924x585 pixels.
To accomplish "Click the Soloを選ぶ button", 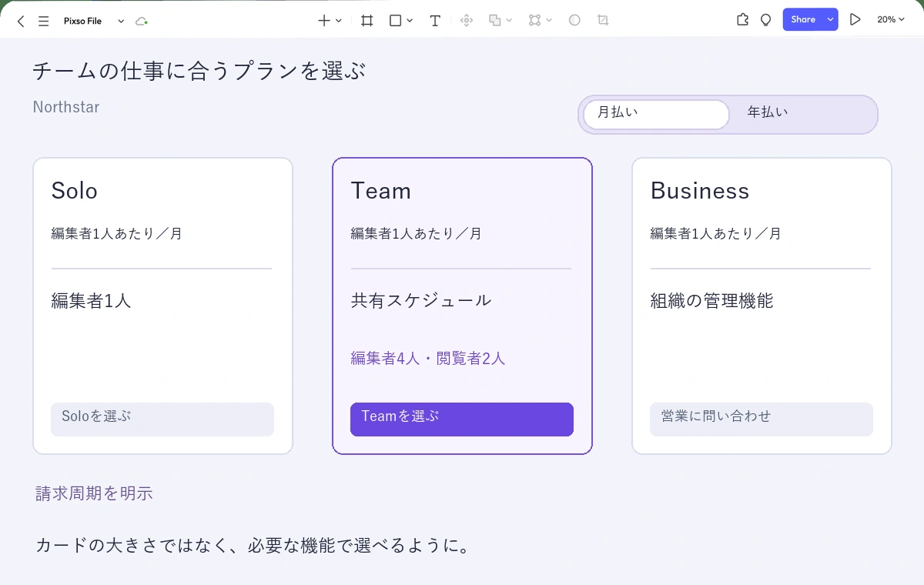I will tap(162, 420).
